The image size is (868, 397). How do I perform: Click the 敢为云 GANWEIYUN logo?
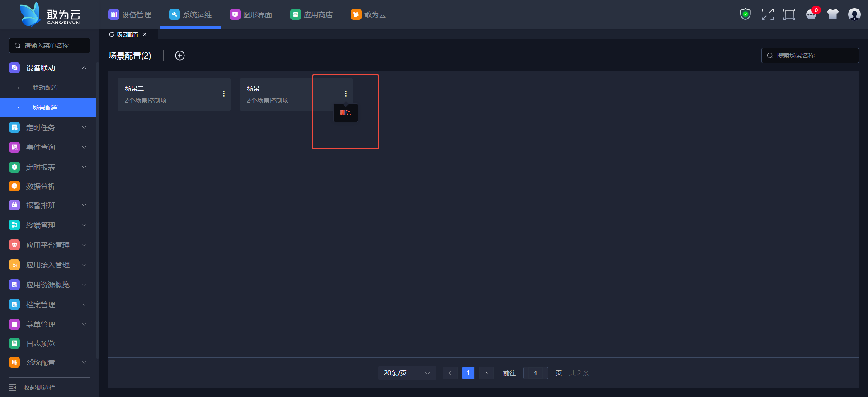pos(50,14)
